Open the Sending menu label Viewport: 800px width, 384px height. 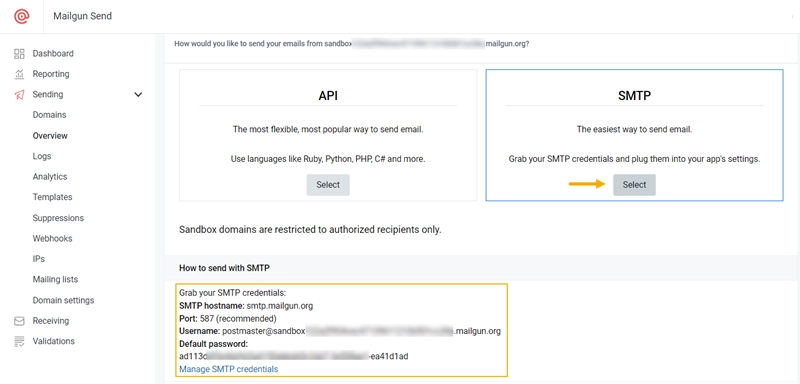tap(48, 94)
